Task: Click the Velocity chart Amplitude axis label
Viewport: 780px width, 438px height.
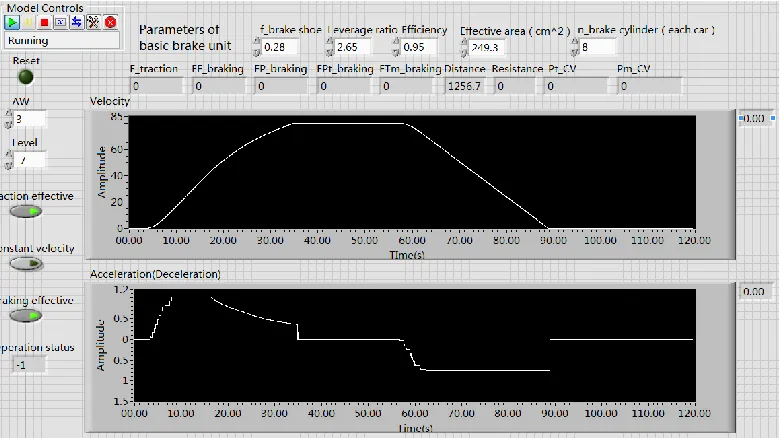Action: (x=101, y=172)
